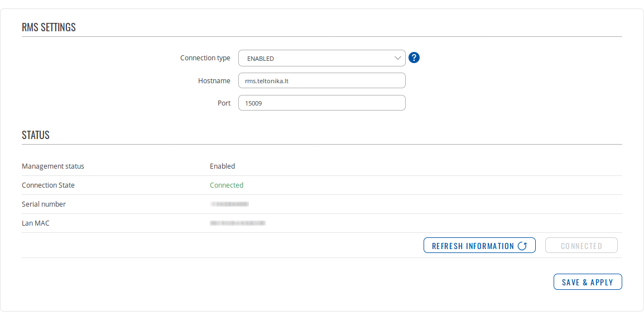Focus the Hostname input field
The image size is (644, 320).
click(x=321, y=80)
